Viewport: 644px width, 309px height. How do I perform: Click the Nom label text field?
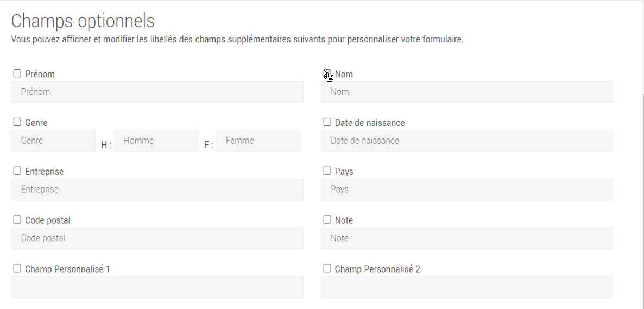pos(467,92)
